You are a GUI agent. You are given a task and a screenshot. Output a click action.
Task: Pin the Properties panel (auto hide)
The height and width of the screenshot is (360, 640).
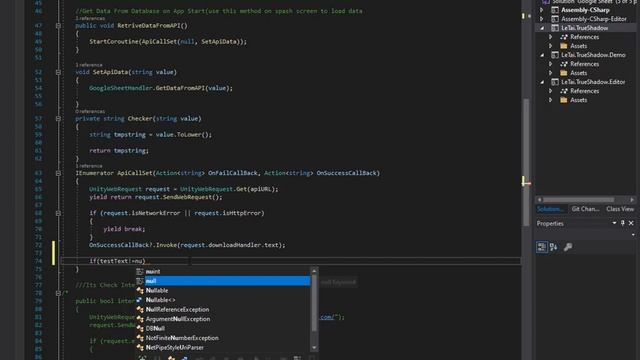coord(622,223)
